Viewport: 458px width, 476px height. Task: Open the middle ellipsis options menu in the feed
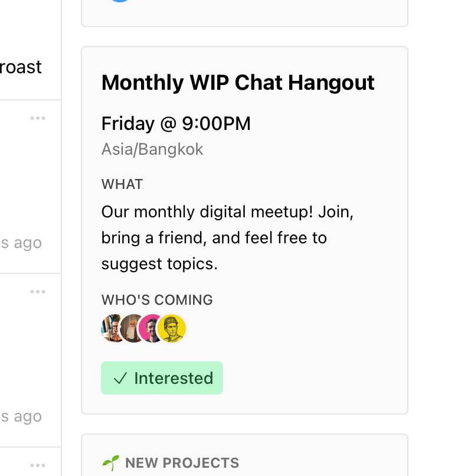[38, 292]
